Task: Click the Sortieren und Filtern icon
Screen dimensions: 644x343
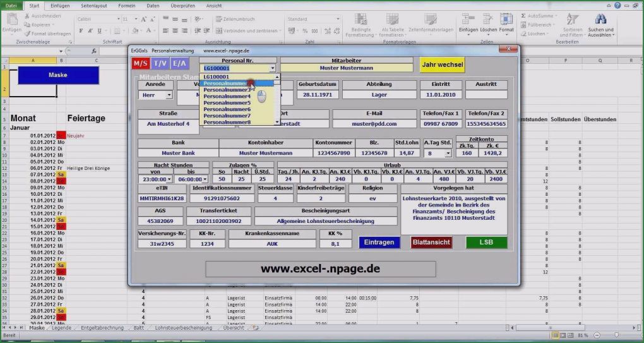Action: click(573, 20)
